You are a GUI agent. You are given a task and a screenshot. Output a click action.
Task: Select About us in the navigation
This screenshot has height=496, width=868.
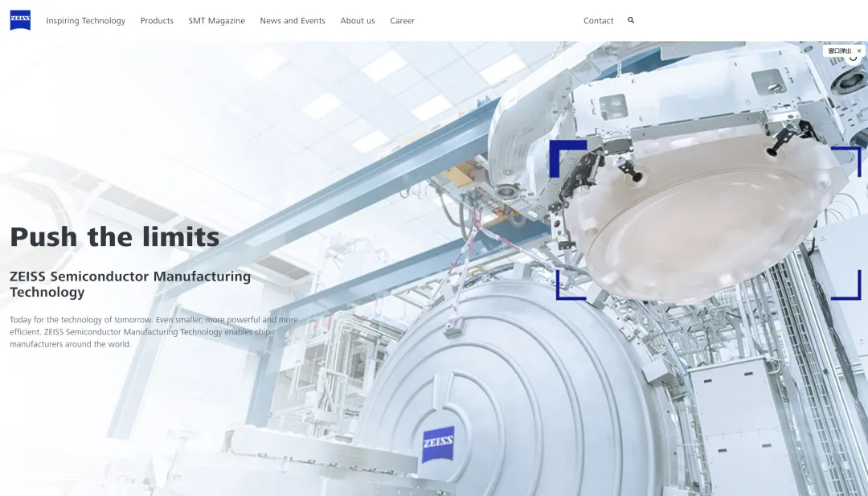(x=358, y=21)
